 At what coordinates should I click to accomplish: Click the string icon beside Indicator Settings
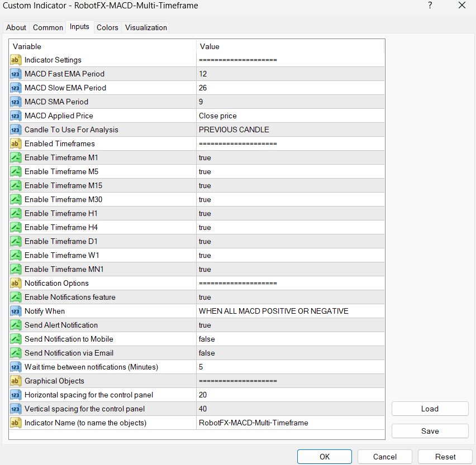click(16, 60)
